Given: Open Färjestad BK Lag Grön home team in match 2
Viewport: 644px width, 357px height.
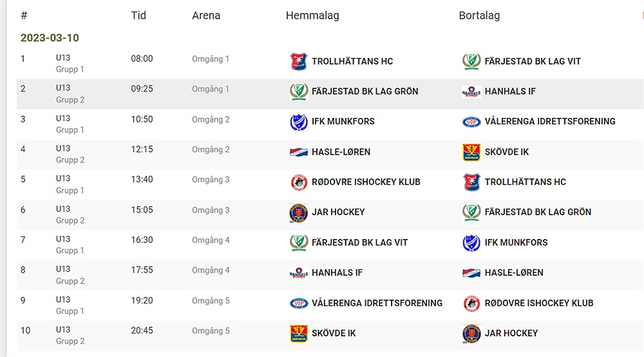Looking at the screenshot, I should [x=365, y=92].
